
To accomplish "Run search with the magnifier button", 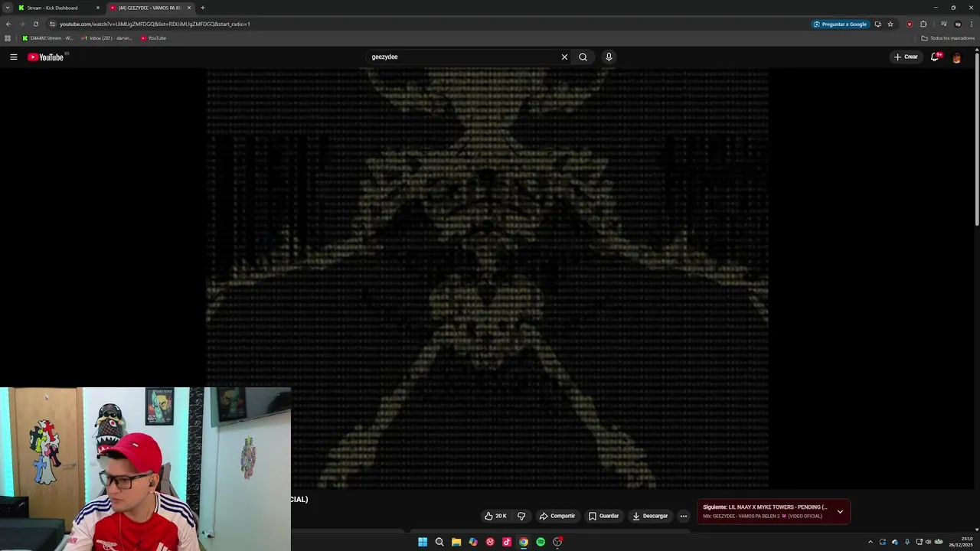I will (x=583, y=57).
